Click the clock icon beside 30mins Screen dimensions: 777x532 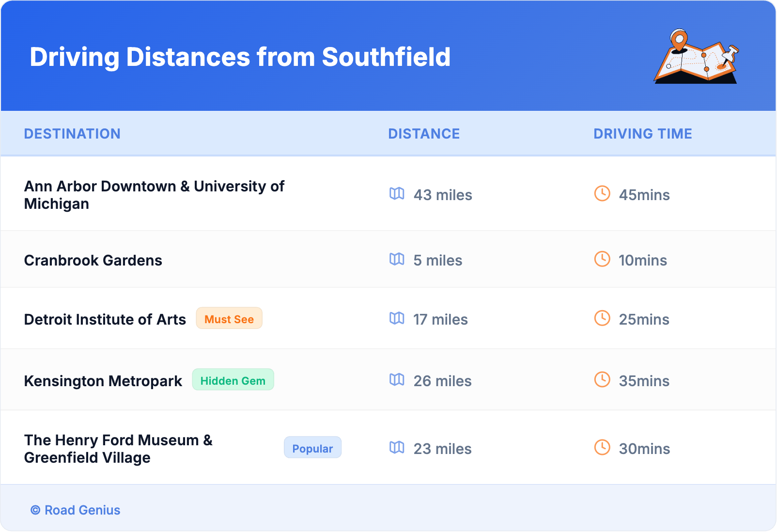pos(602,448)
